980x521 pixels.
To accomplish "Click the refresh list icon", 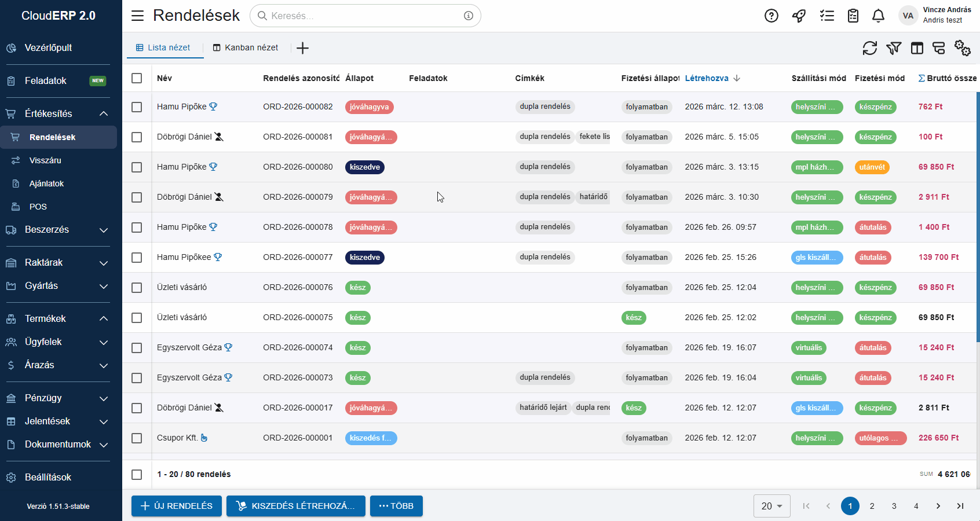I will pyautogui.click(x=869, y=48).
